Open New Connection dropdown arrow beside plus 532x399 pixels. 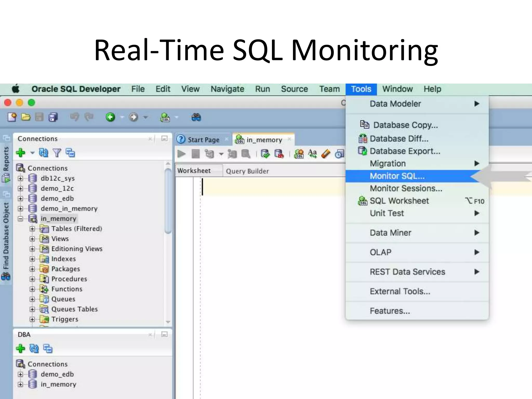click(x=32, y=153)
